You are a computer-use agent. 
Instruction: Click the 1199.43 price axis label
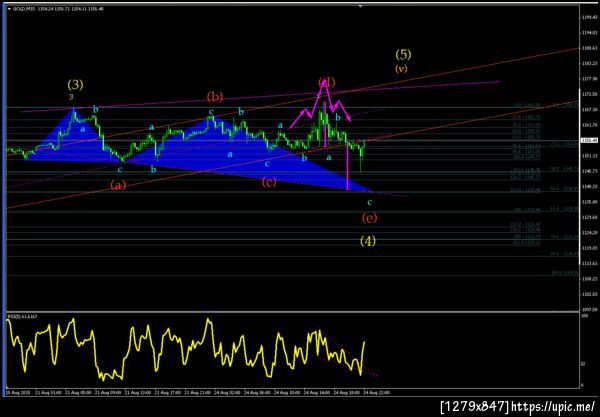coord(589,17)
